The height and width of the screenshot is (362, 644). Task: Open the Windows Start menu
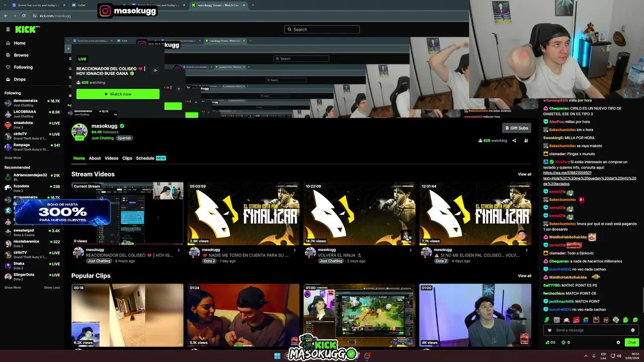point(277,356)
